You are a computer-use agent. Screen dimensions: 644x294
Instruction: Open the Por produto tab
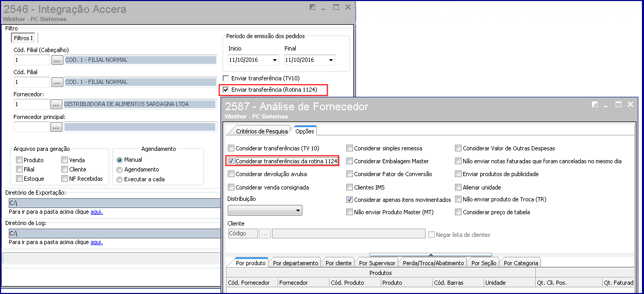coord(251,263)
